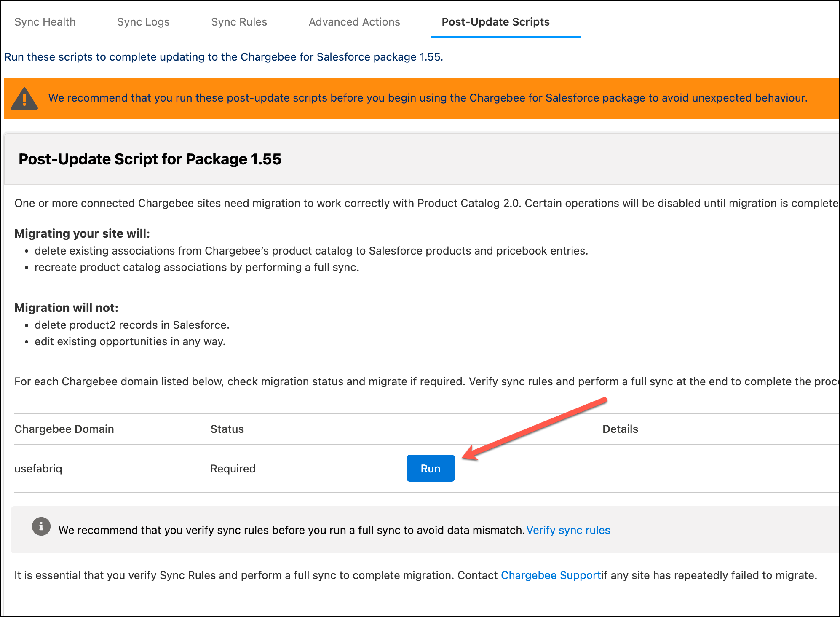Click the Post-Update Script for Package 1.55 heading
This screenshot has width=840, height=617.
click(150, 159)
